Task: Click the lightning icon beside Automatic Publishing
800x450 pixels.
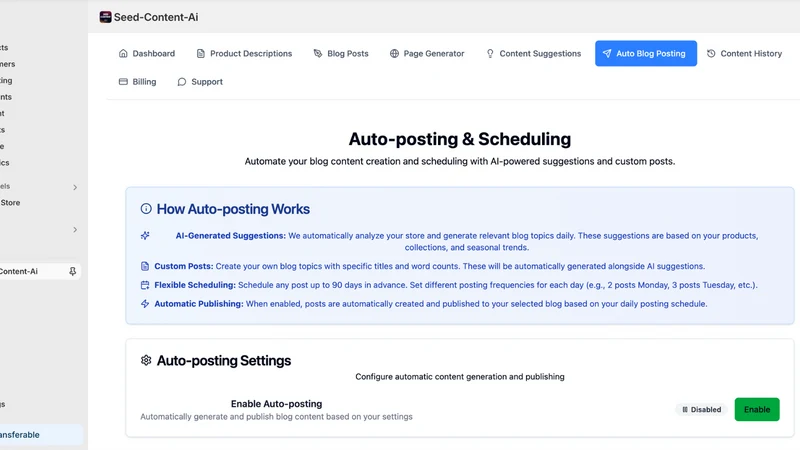Action: coord(145,304)
